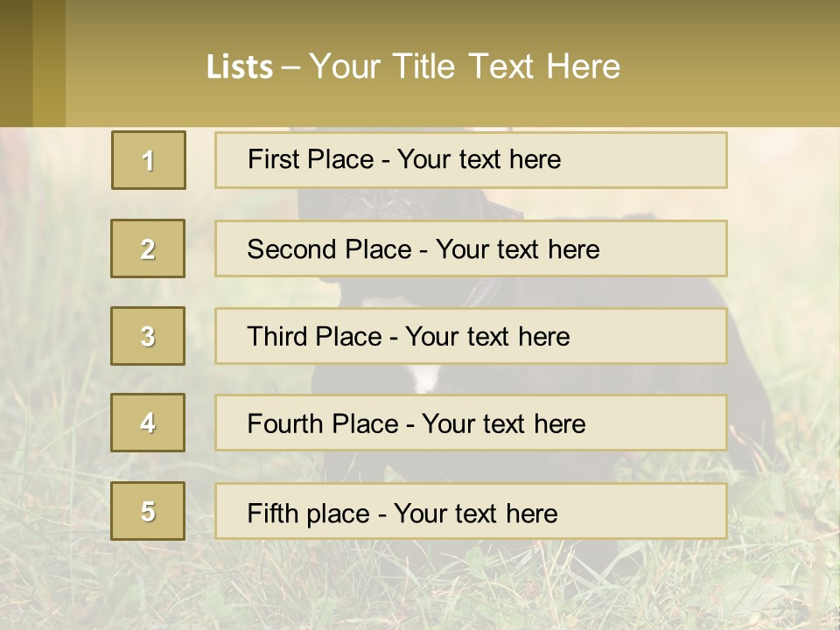This screenshot has width=840, height=630.
Task: Click the Second Place text box
Action: click(471, 248)
